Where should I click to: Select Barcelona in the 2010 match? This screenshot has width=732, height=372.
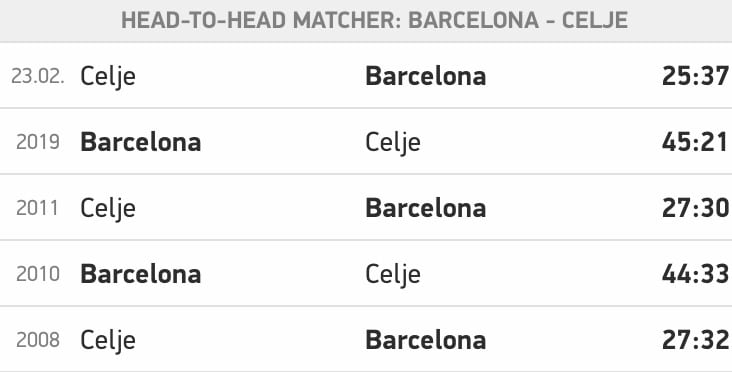pos(141,274)
